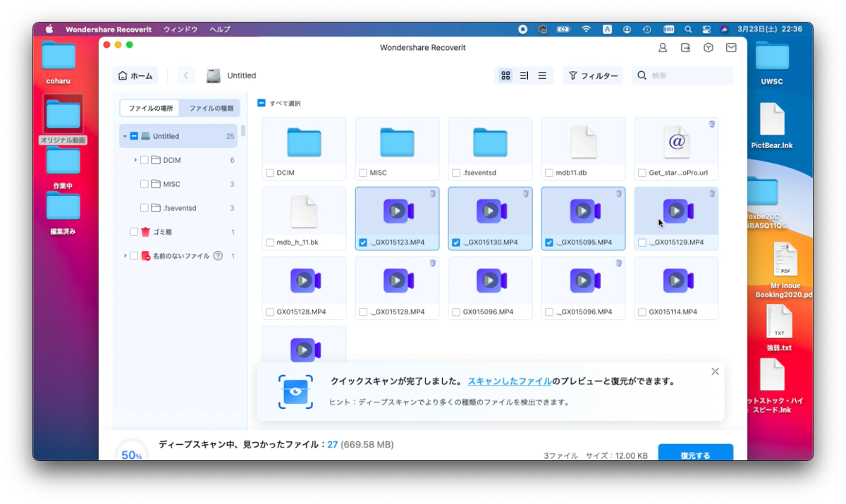Open the Wondershare Recoverit menu
Image resolution: width=846 pixels, height=504 pixels.
click(x=107, y=30)
